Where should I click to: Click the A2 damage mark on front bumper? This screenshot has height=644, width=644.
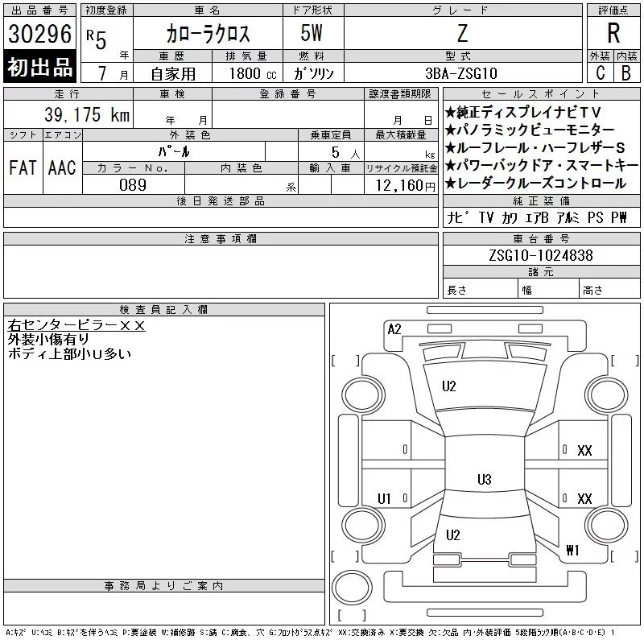click(394, 329)
